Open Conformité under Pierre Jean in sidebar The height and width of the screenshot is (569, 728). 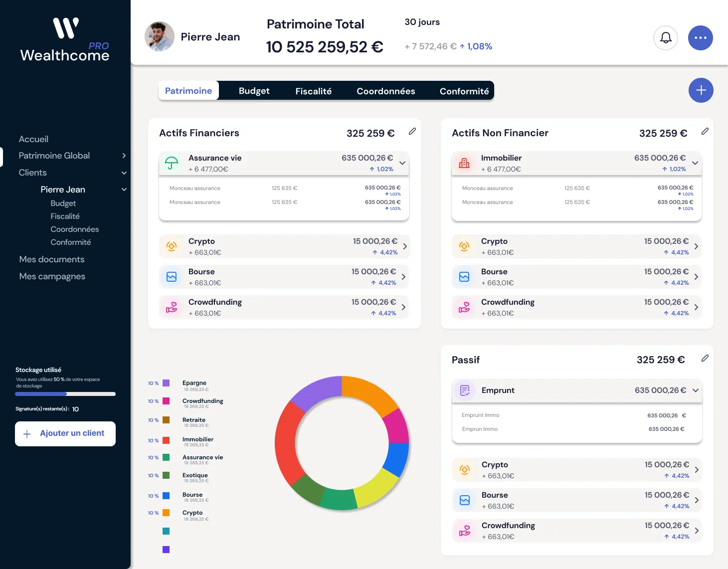coord(71,242)
